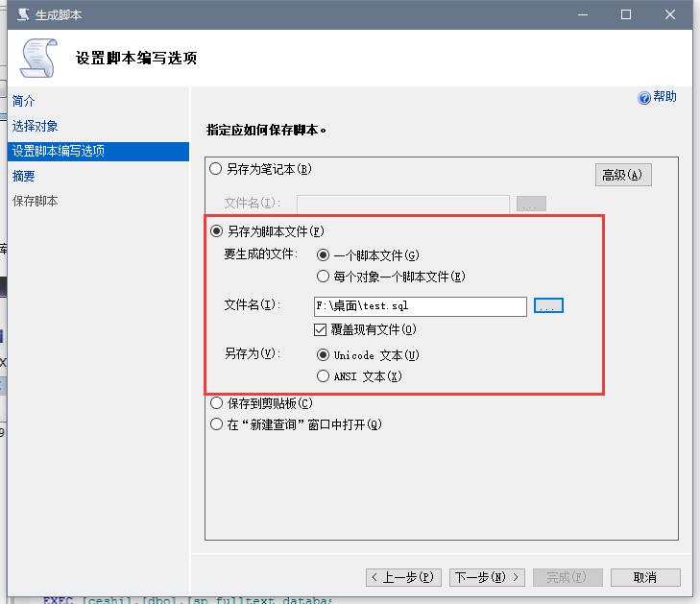Viewport: 700px width, 604px height.
Task: Click 下一步 to proceed
Action: (x=487, y=577)
